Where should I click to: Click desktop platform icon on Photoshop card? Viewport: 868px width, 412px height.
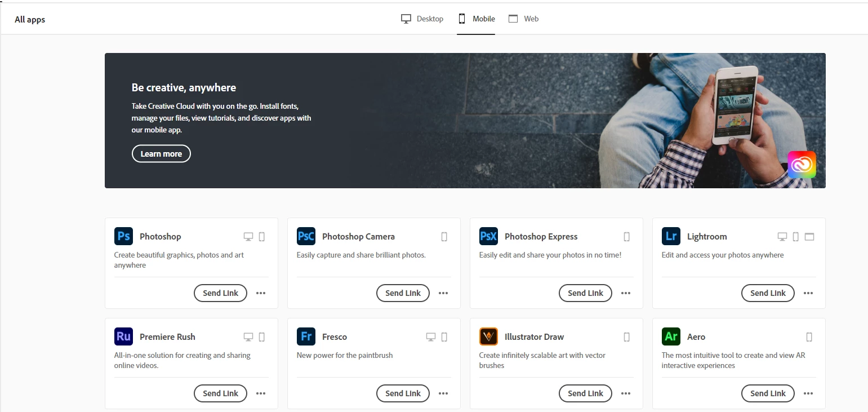tap(248, 237)
